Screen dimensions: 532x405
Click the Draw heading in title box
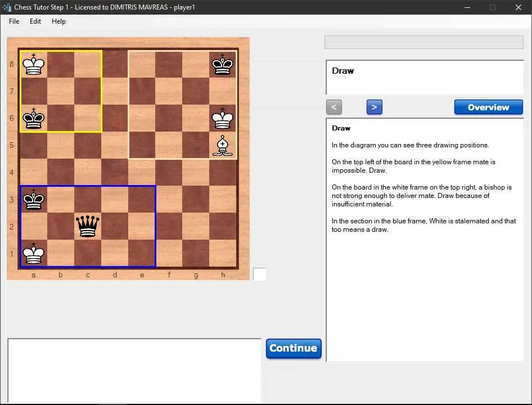[x=342, y=71]
